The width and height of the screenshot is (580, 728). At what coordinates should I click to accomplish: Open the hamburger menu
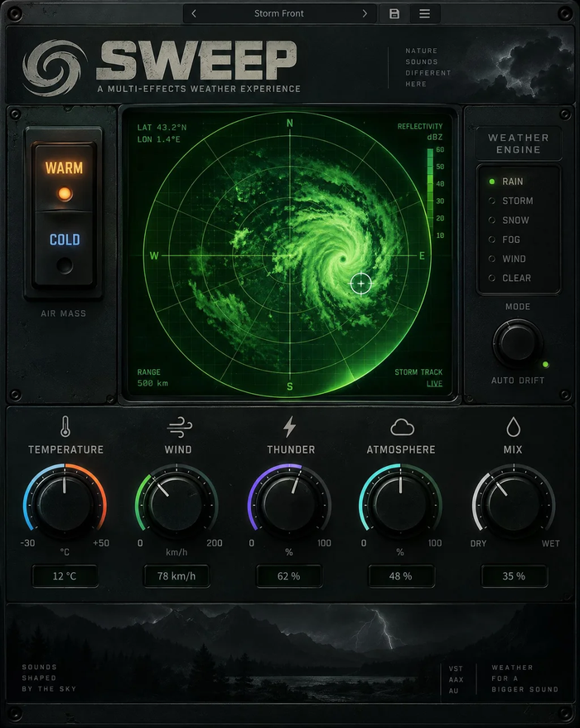[424, 13]
